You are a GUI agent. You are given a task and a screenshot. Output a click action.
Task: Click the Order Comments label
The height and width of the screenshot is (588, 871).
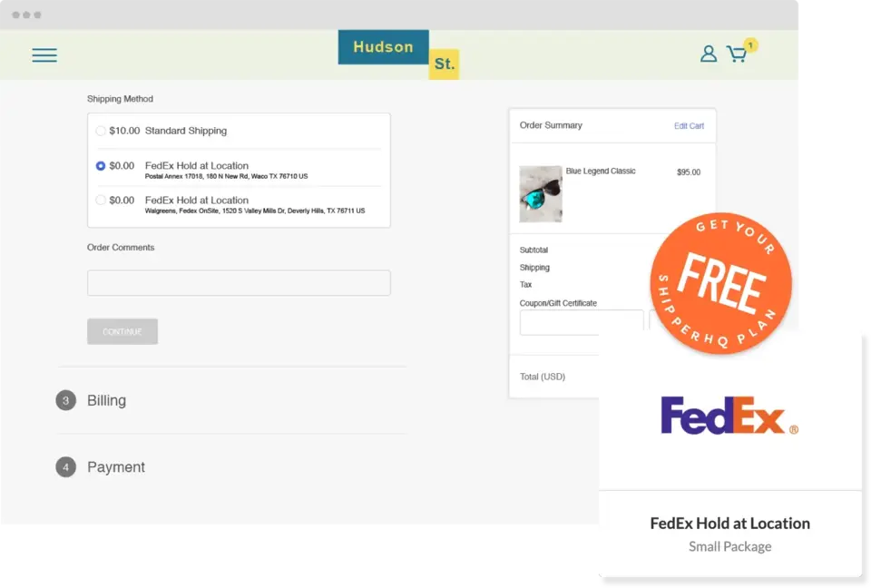pos(121,248)
